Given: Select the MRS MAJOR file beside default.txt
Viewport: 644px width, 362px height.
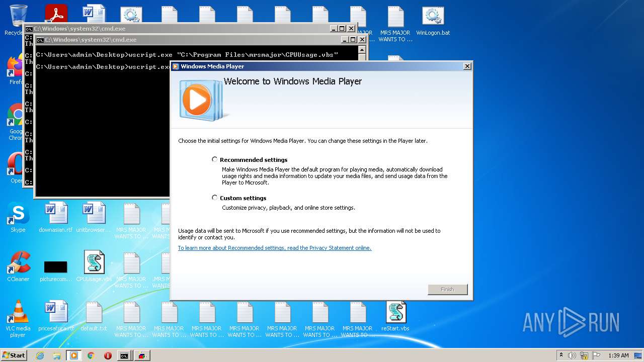Looking at the screenshot, I should 131,319.
